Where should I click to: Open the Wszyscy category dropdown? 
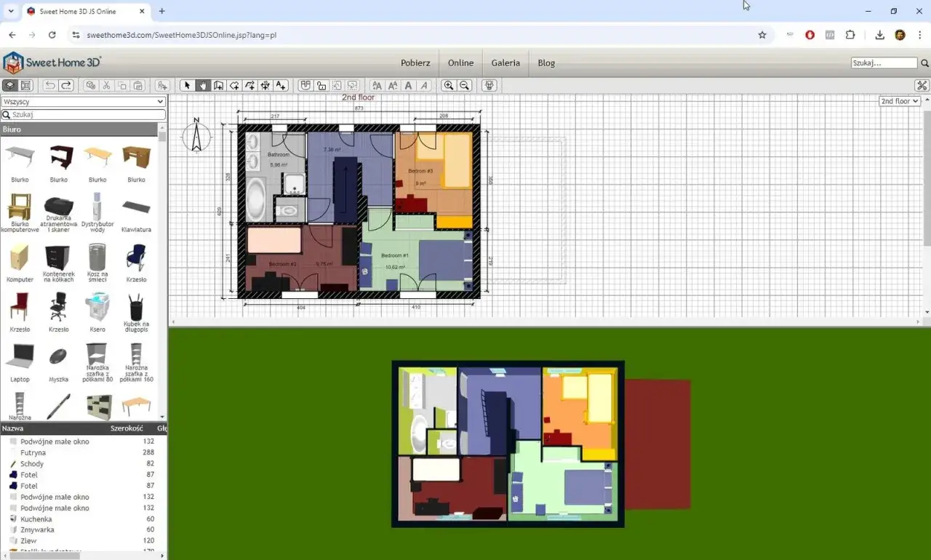[83, 101]
